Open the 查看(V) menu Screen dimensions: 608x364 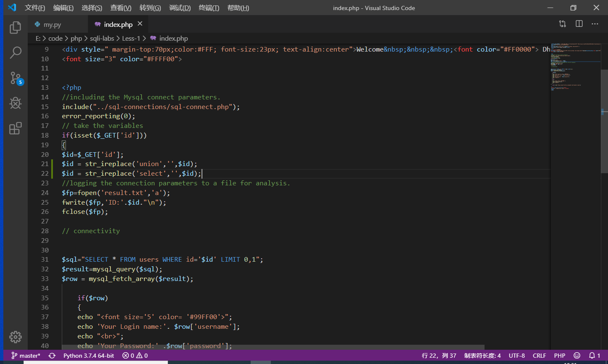pyautogui.click(x=121, y=8)
